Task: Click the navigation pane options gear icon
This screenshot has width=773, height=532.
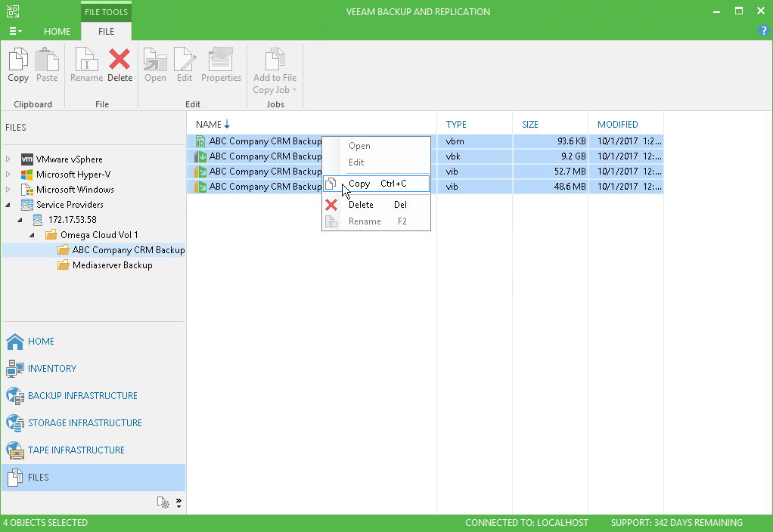Action: click(x=163, y=503)
